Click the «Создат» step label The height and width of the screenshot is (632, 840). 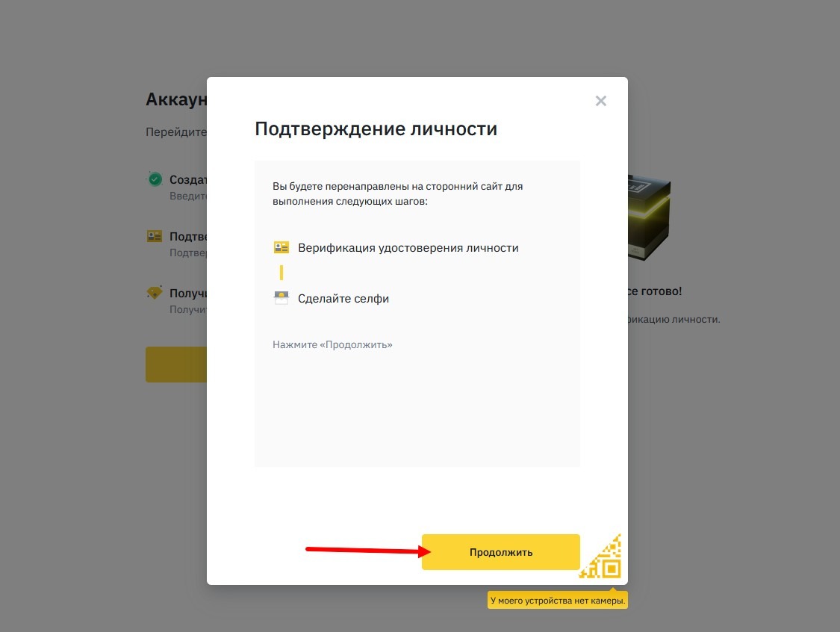[x=187, y=179]
